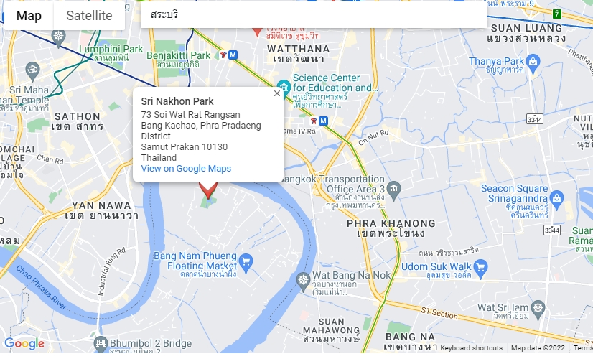Click the Wat Bang Na Nok temple icon
The width and height of the screenshot is (593, 364).
(303, 281)
